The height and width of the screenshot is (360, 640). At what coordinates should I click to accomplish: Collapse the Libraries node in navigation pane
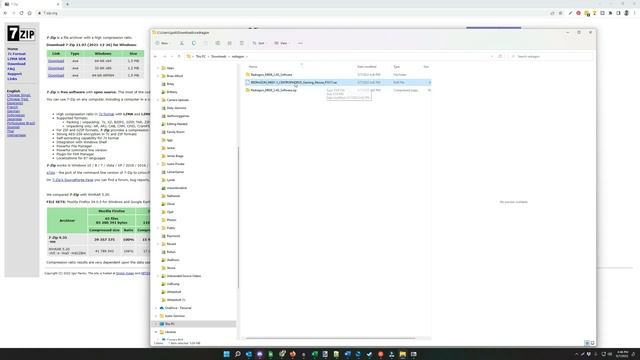coord(156,332)
